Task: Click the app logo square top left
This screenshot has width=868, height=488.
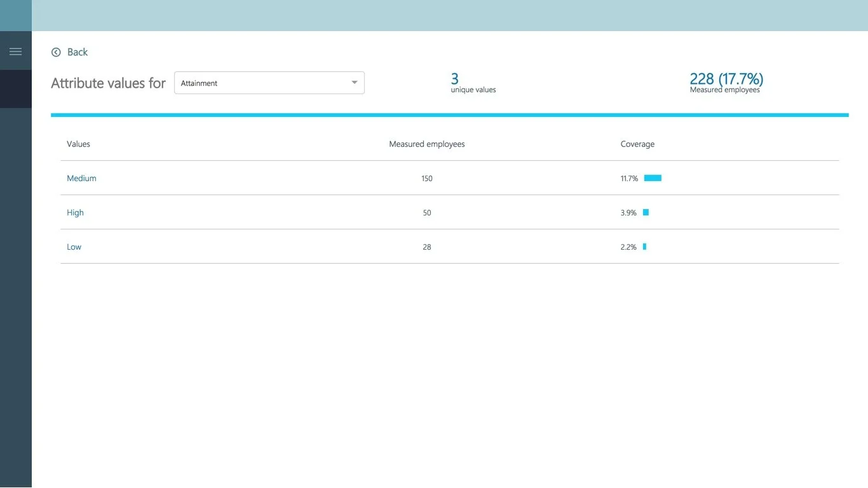Action: 16,15
